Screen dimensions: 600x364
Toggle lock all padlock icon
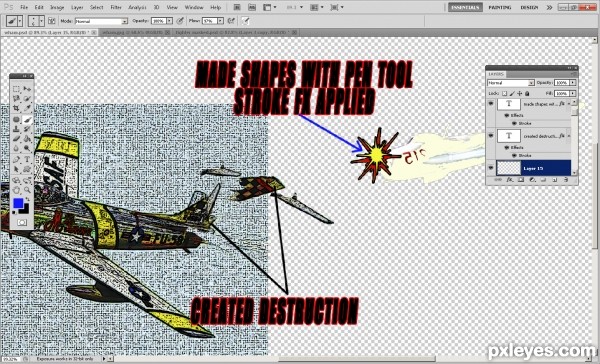point(527,93)
